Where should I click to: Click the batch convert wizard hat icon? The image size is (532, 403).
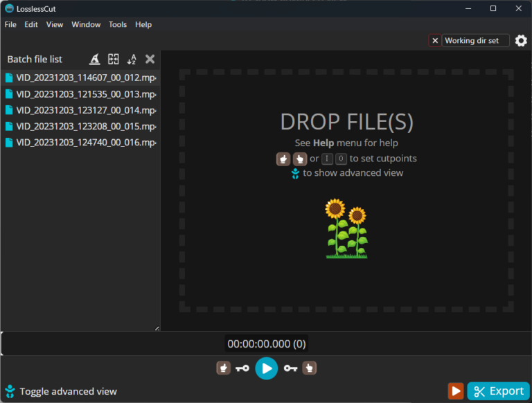click(x=96, y=60)
